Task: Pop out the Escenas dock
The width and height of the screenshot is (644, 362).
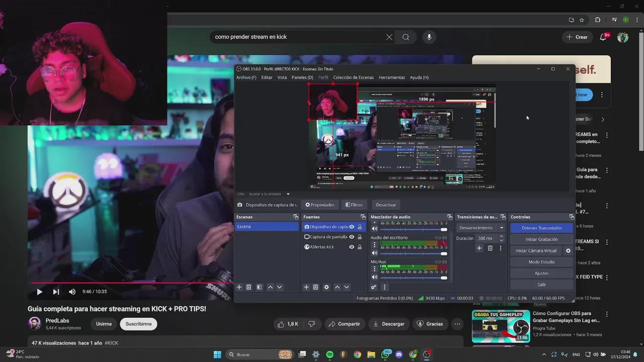Action: click(x=296, y=217)
